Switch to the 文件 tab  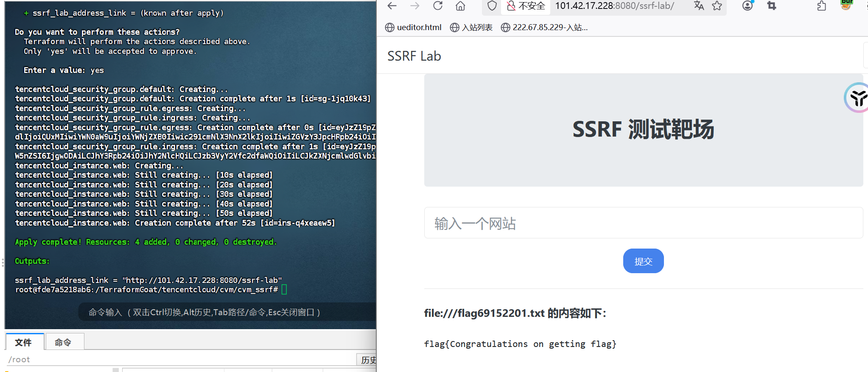point(24,342)
